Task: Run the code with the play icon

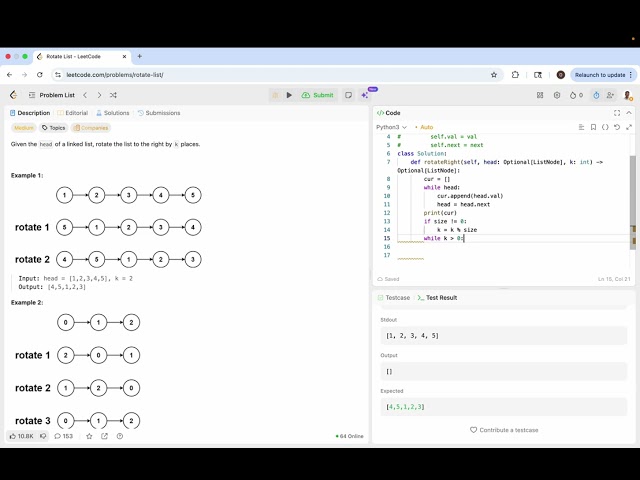Action: click(289, 95)
